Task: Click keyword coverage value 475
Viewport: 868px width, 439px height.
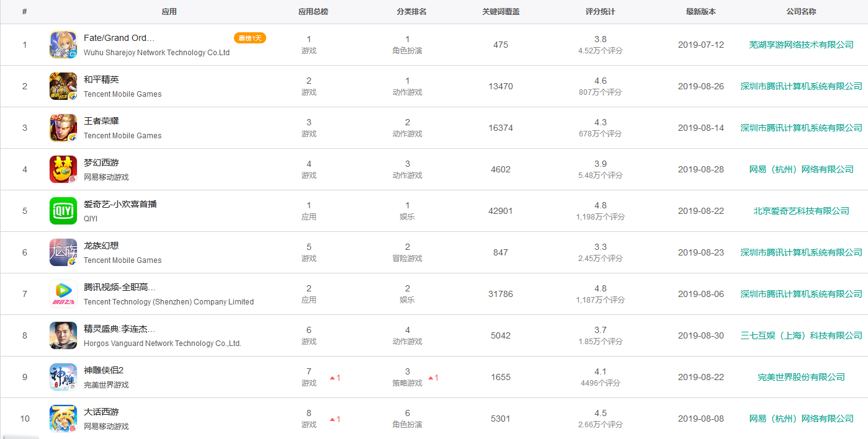Action: tap(501, 45)
